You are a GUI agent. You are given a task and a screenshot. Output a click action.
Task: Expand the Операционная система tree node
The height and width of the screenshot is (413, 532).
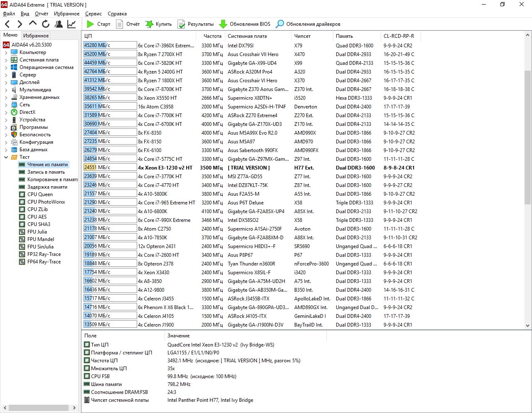(x=6, y=67)
